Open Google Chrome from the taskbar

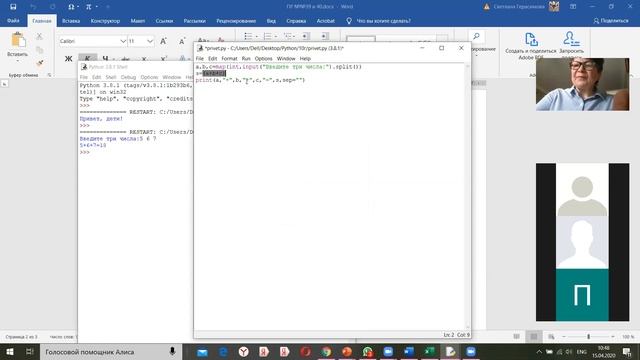tap(326, 351)
